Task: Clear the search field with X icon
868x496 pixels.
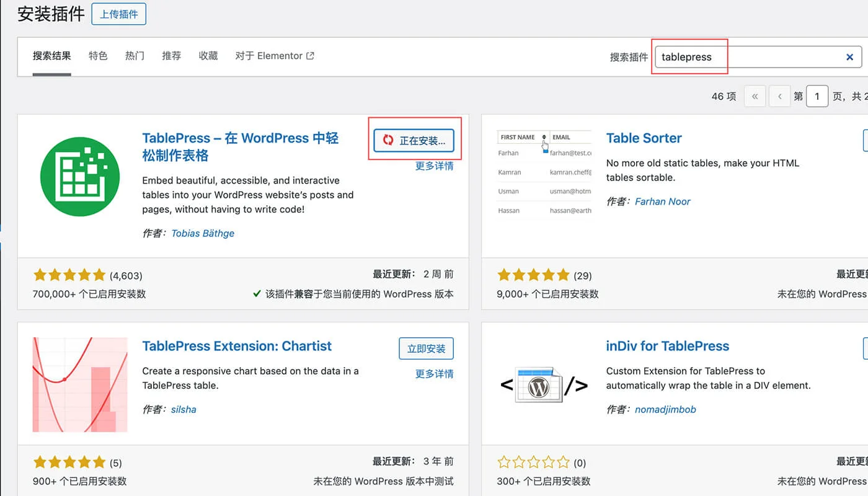Action: point(849,57)
